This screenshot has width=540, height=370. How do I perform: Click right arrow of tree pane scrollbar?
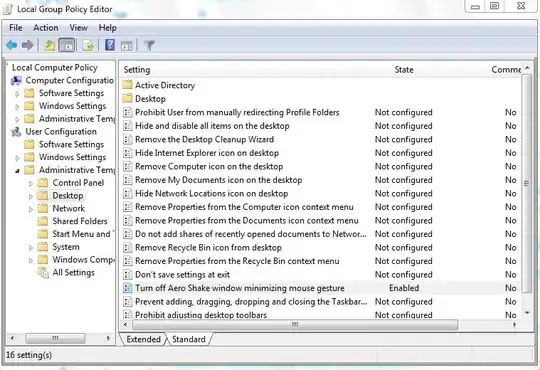[x=108, y=338]
